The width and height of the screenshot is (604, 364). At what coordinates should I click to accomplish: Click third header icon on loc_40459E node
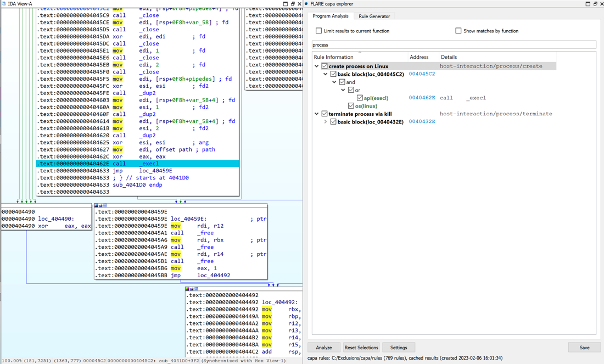(105, 205)
